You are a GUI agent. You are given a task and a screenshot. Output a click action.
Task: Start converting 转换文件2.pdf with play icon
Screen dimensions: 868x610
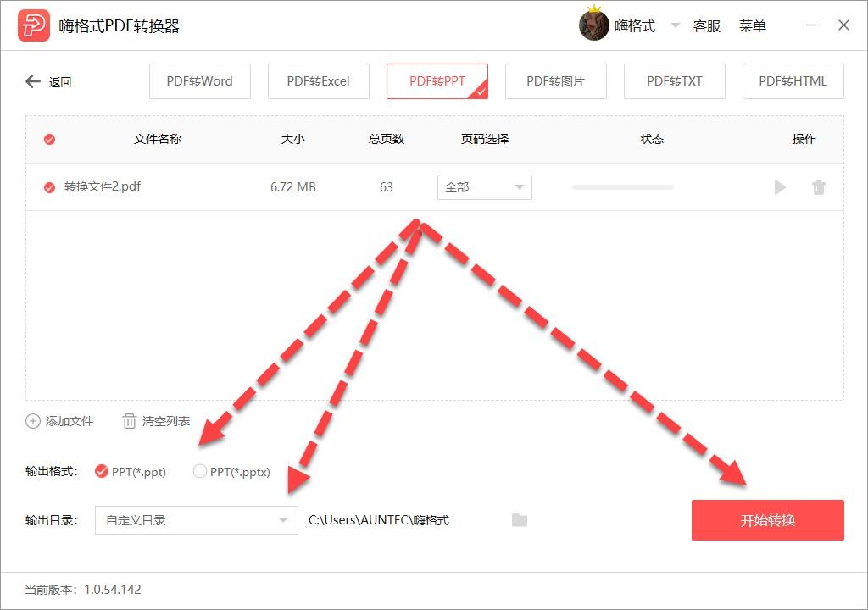[780, 187]
